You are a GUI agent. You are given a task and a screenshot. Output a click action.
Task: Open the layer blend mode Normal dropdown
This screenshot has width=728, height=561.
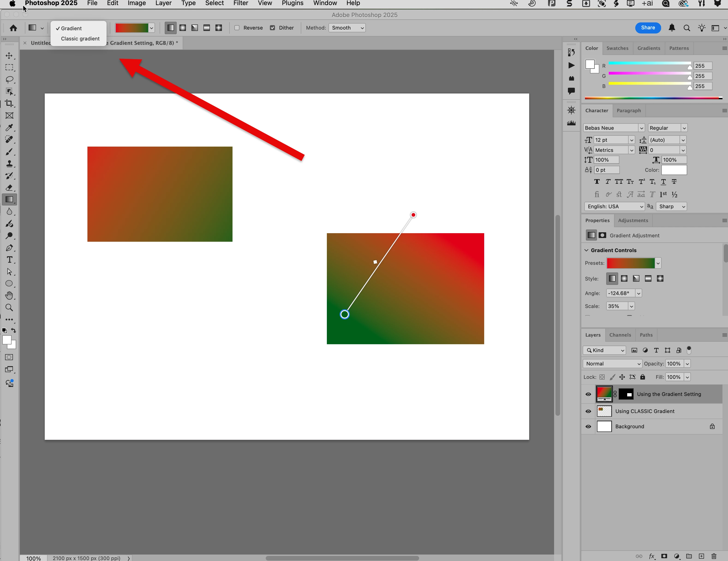(612, 364)
